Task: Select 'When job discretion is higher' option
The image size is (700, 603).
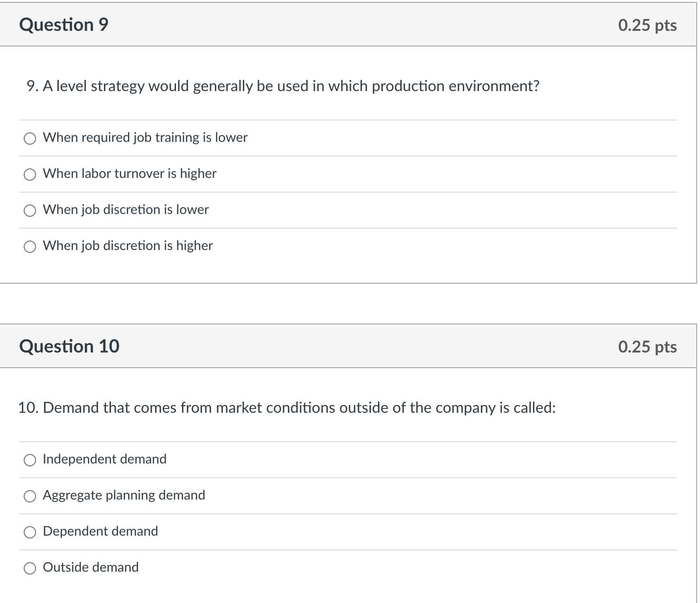Action: point(30,246)
